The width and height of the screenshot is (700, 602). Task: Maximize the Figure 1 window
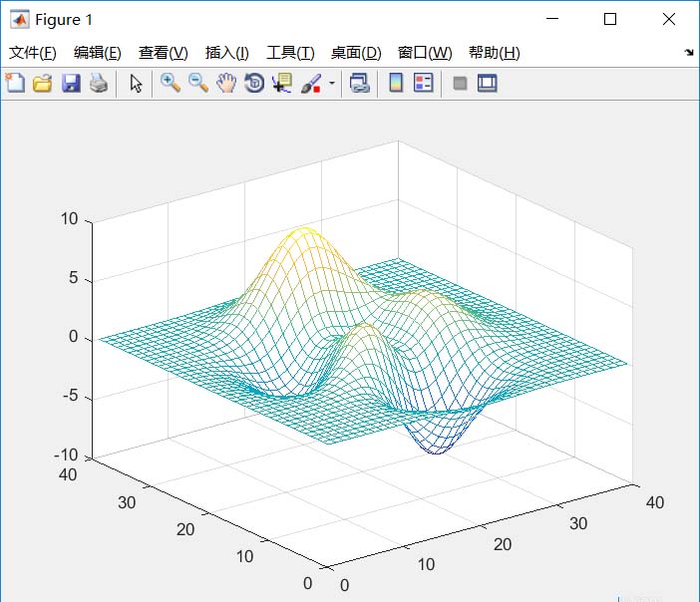[610, 19]
